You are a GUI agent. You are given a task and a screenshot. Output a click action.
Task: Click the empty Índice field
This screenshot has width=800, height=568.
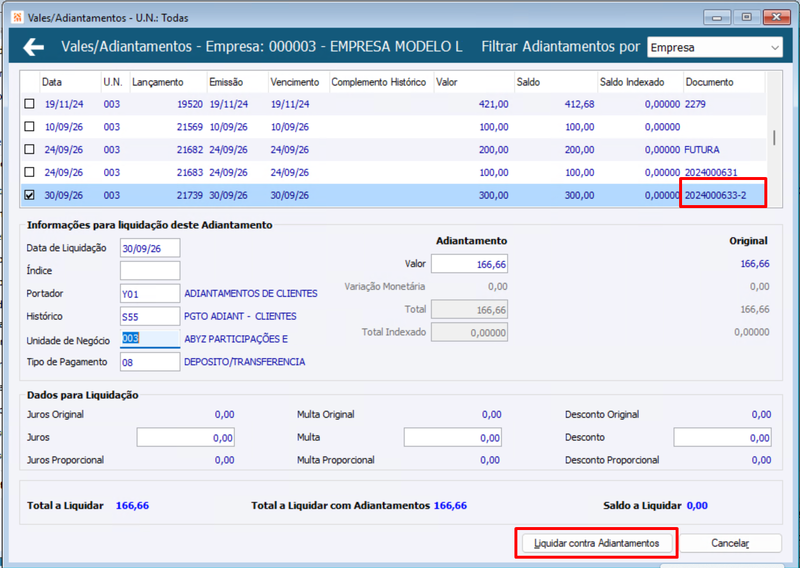(150, 270)
